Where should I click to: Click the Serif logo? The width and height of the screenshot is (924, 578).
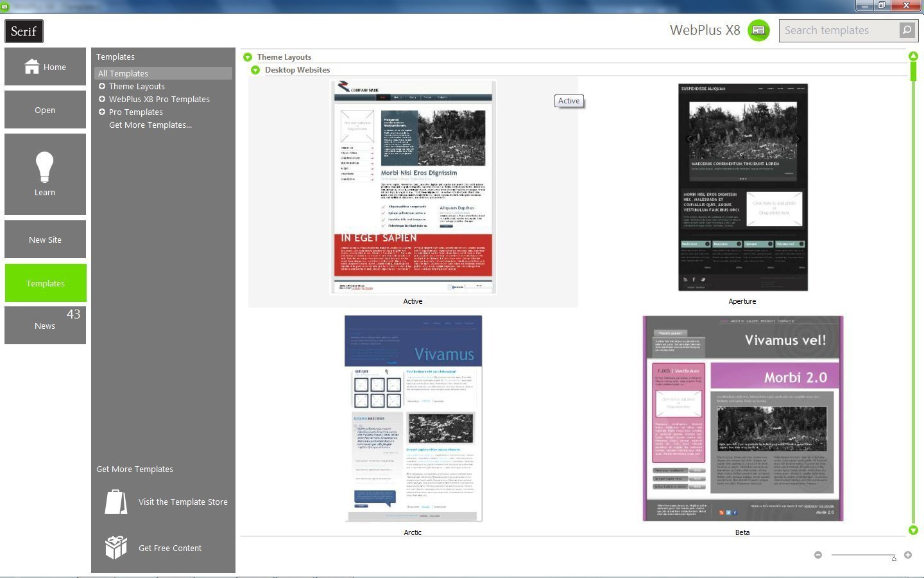click(x=24, y=31)
